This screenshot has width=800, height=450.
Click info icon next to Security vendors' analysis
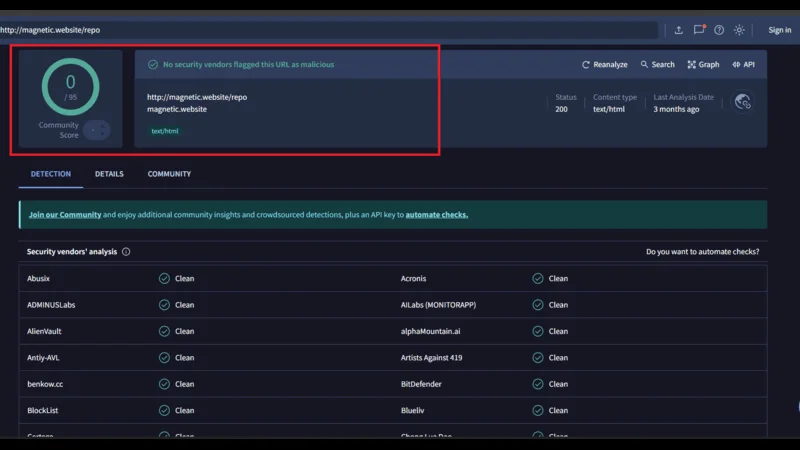point(126,252)
